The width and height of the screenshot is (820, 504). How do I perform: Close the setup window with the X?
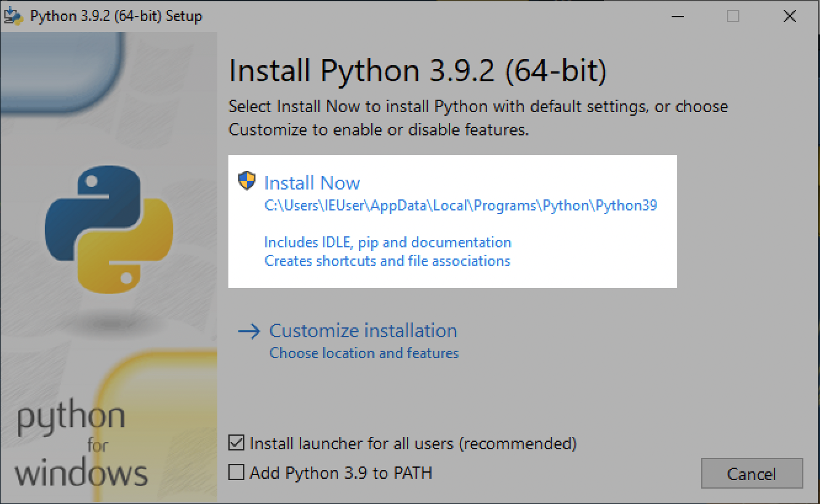(x=790, y=16)
